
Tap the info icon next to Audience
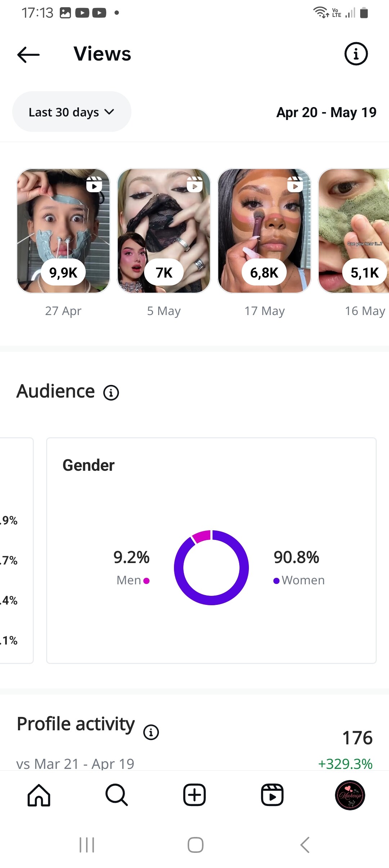point(111,393)
